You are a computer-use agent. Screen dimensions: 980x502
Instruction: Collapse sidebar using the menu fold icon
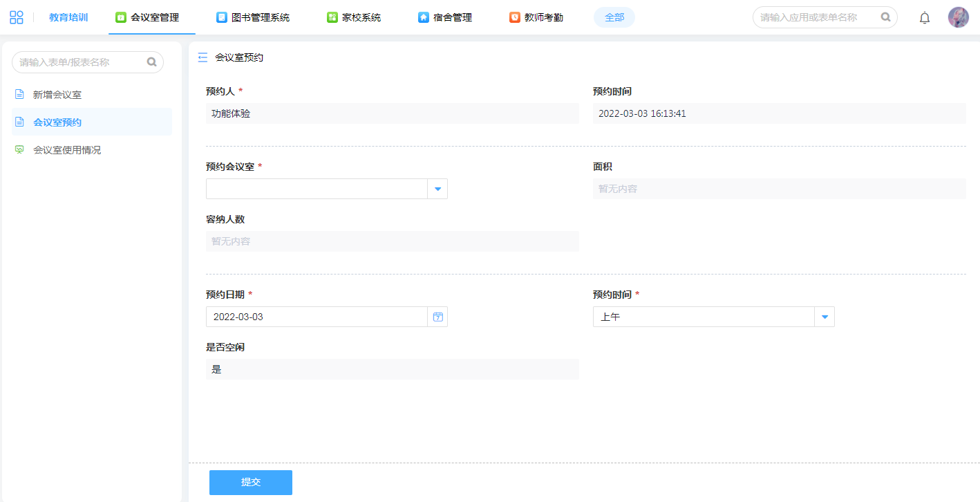tap(202, 58)
